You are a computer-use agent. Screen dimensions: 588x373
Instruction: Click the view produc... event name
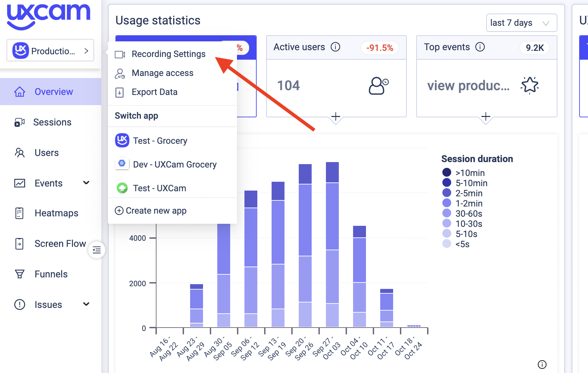[468, 86]
